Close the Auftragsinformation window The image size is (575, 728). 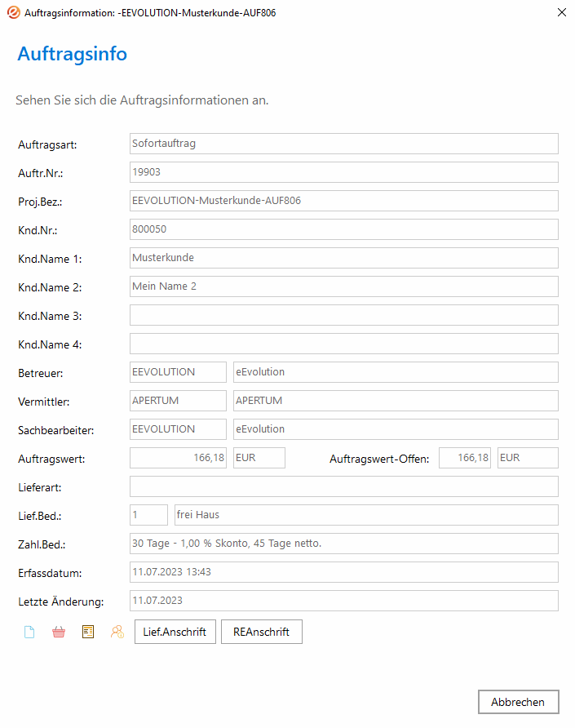[561, 13]
